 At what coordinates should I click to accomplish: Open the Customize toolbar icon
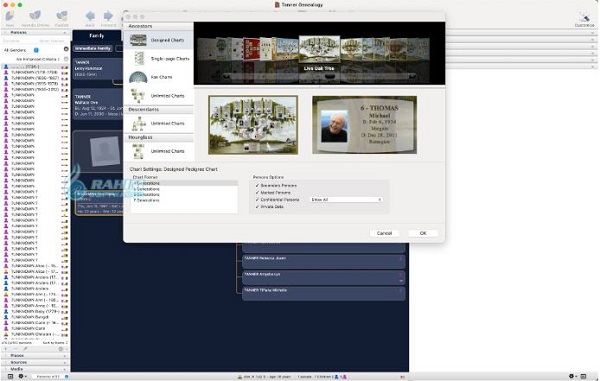(584, 18)
